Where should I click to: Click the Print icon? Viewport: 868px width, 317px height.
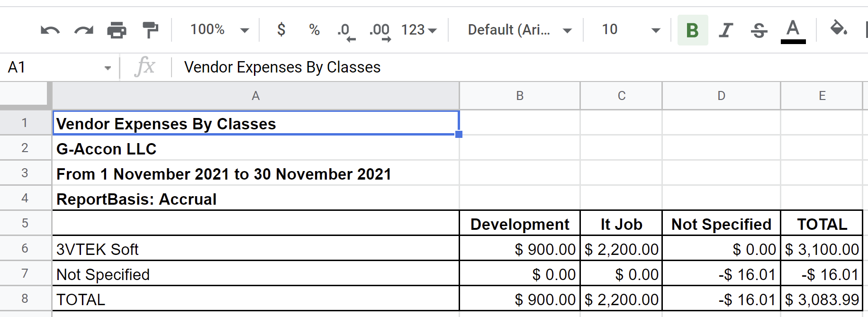click(117, 30)
